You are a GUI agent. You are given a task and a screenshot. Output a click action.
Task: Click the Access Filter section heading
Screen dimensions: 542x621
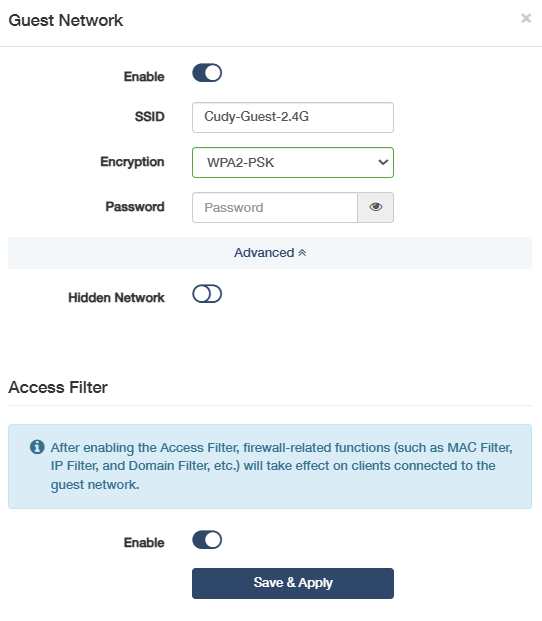point(58,387)
